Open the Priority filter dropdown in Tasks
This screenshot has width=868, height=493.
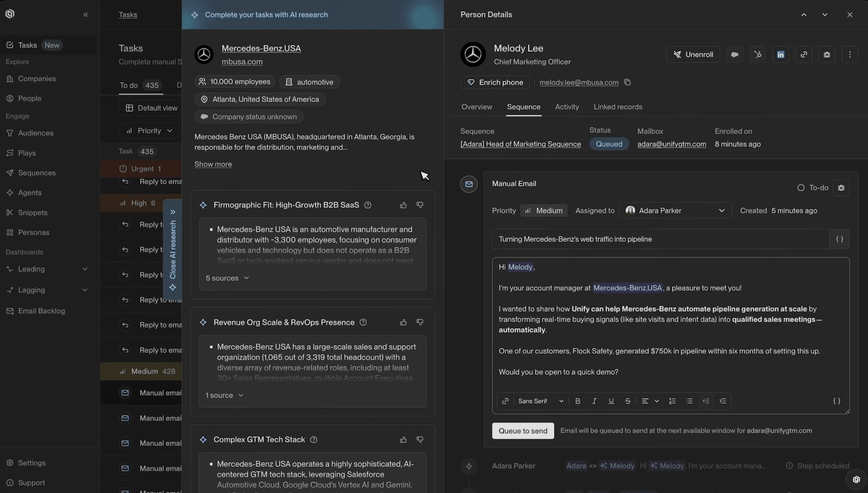point(150,131)
